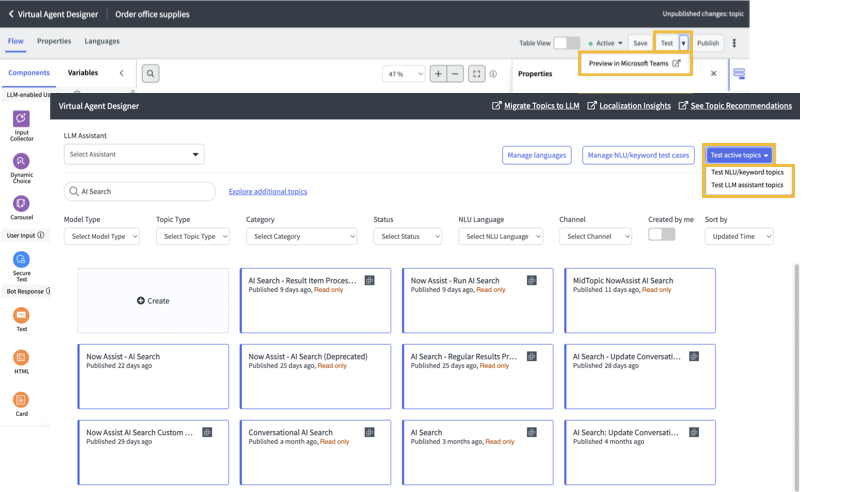
Task: Click the panel layout icon beside Properties
Action: (739, 74)
